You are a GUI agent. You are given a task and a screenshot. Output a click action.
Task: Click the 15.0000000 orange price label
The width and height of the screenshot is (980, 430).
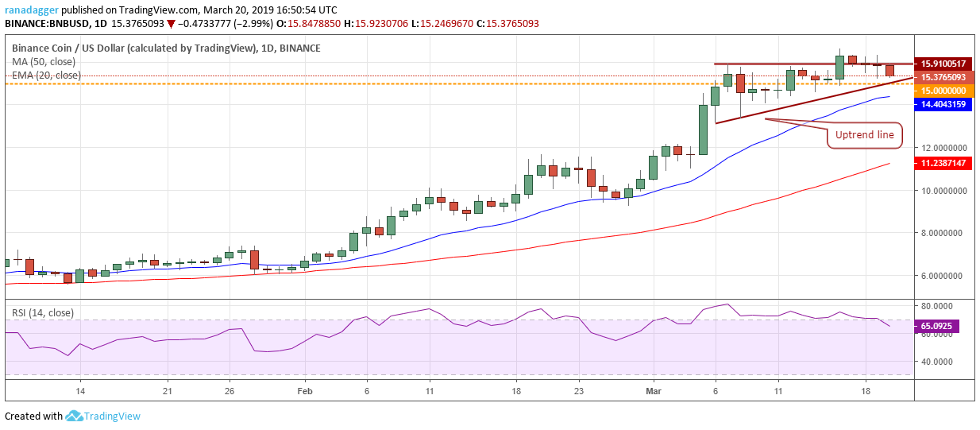click(x=943, y=91)
